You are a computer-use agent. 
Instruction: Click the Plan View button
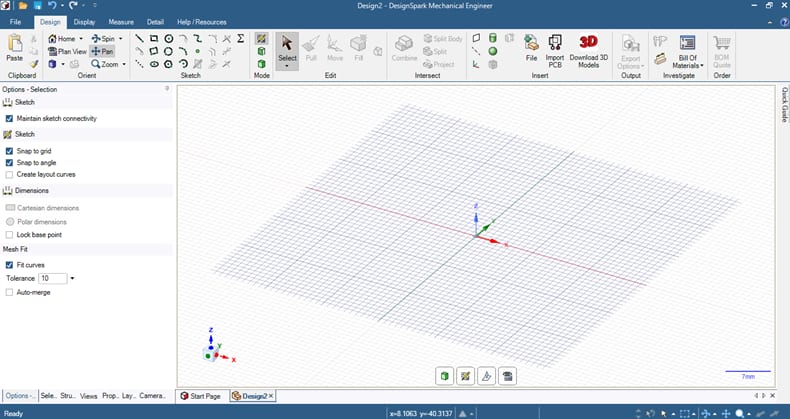pos(68,51)
